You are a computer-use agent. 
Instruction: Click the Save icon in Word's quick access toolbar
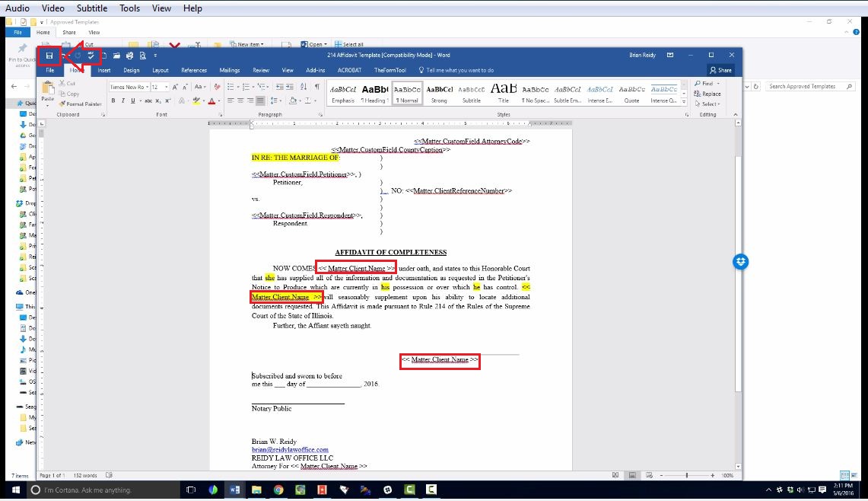click(49, 56)
